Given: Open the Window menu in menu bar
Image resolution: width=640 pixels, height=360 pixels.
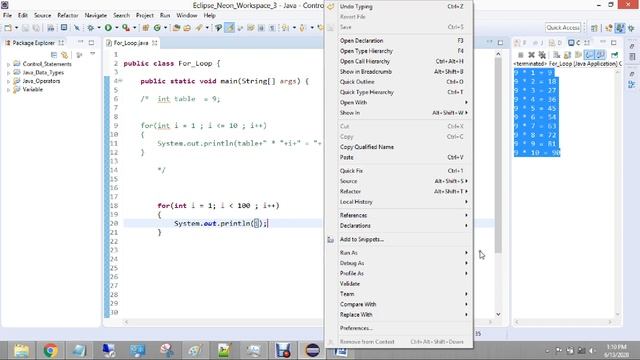Looking at the screenshot, I should tap(187, 15).
